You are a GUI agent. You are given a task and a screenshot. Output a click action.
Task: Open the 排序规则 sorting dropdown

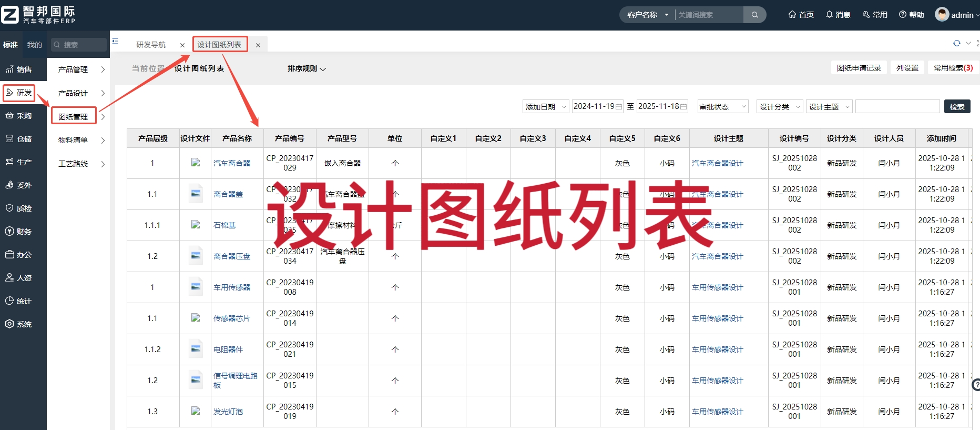307,69
